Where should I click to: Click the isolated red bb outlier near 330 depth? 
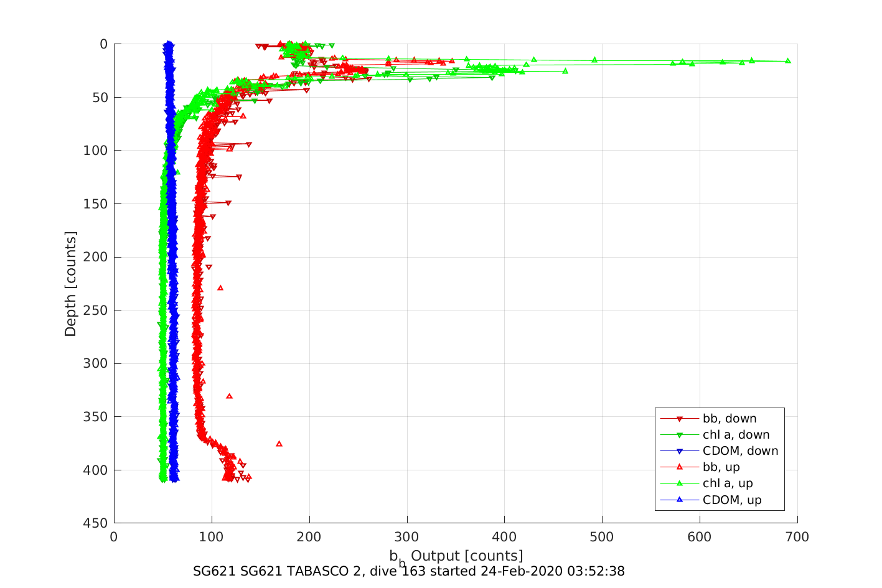[x=229, y=396]
